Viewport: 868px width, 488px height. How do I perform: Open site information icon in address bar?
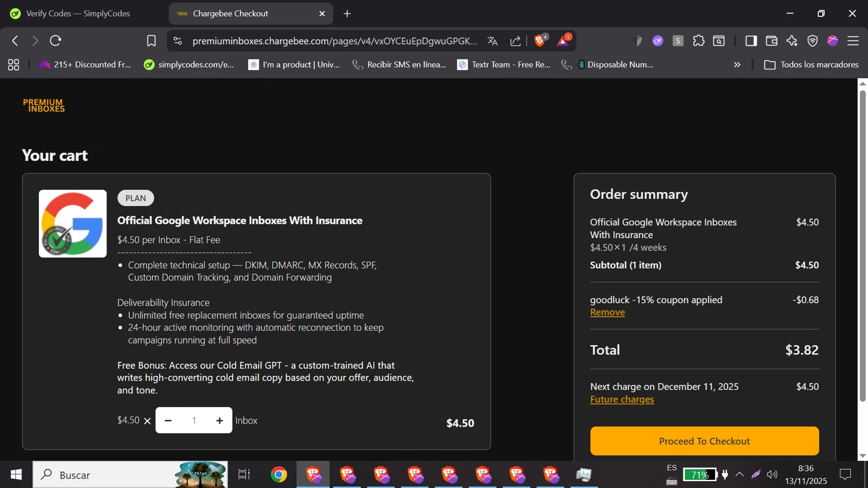tap(178, 41)
